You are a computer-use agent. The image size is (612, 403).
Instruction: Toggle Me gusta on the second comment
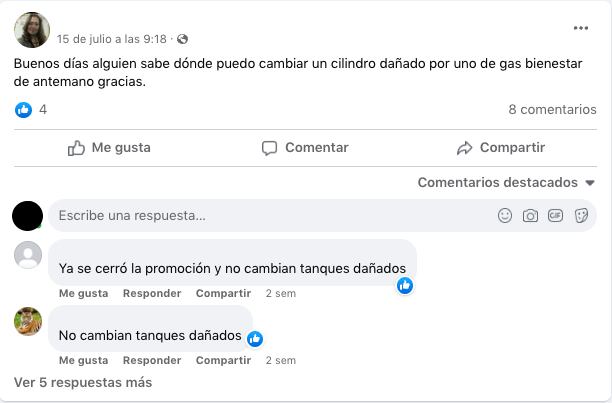(83, 360)
